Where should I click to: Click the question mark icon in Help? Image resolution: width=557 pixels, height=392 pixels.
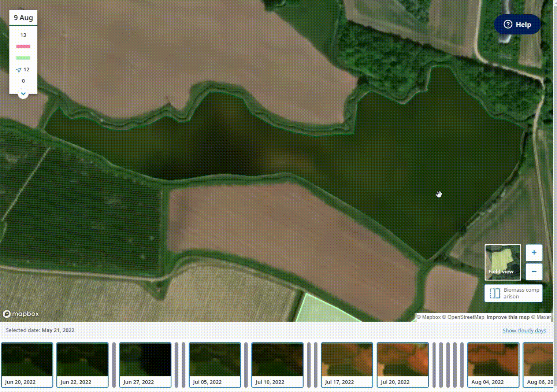[x=508, y=25]
